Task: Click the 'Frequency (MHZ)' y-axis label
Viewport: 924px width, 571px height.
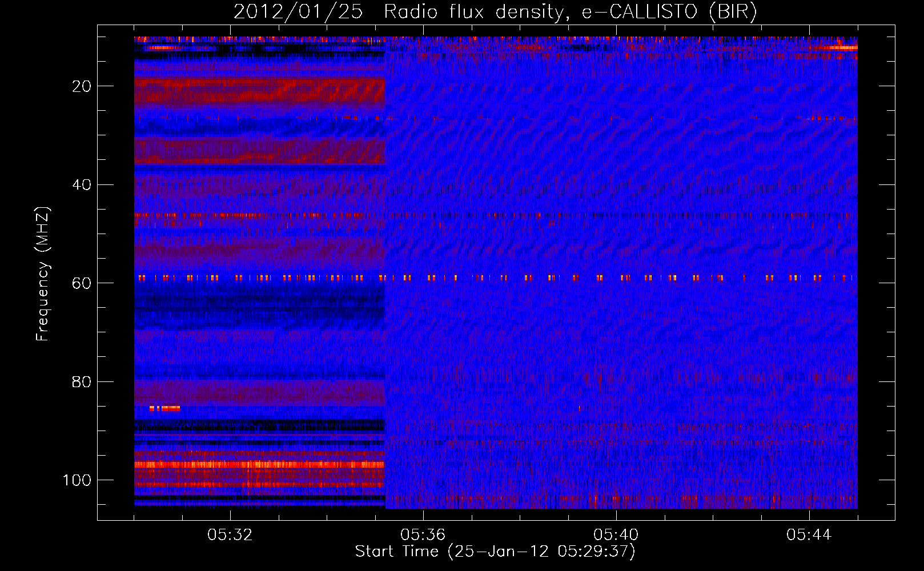Action: 43,274
